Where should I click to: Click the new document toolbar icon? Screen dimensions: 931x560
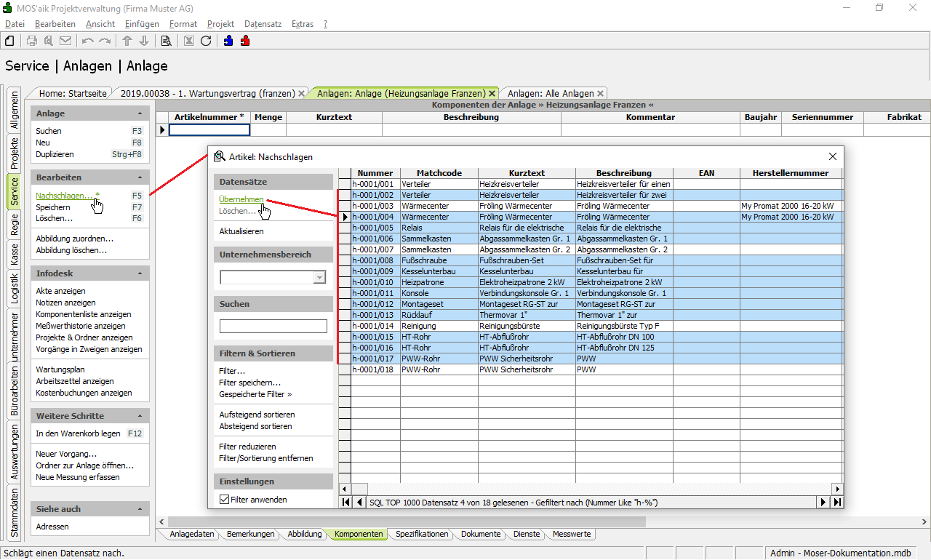[x=10, y=41]
